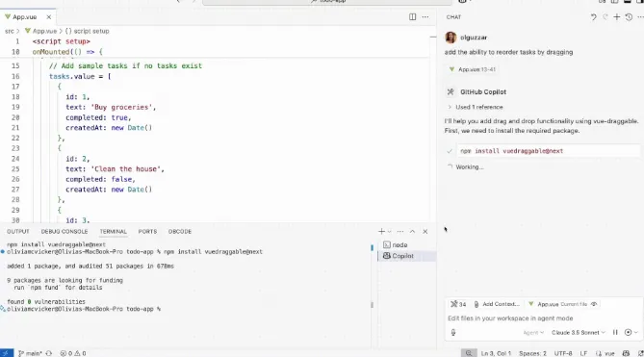Screen dimensions: 644x357
Task: Open the Copilot status bar icon
Action: point(626,353)
